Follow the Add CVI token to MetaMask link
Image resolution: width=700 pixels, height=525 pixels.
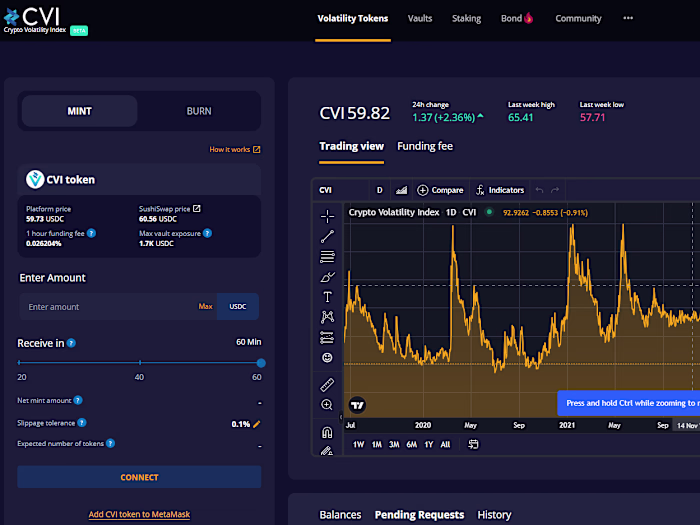point(139,514)
